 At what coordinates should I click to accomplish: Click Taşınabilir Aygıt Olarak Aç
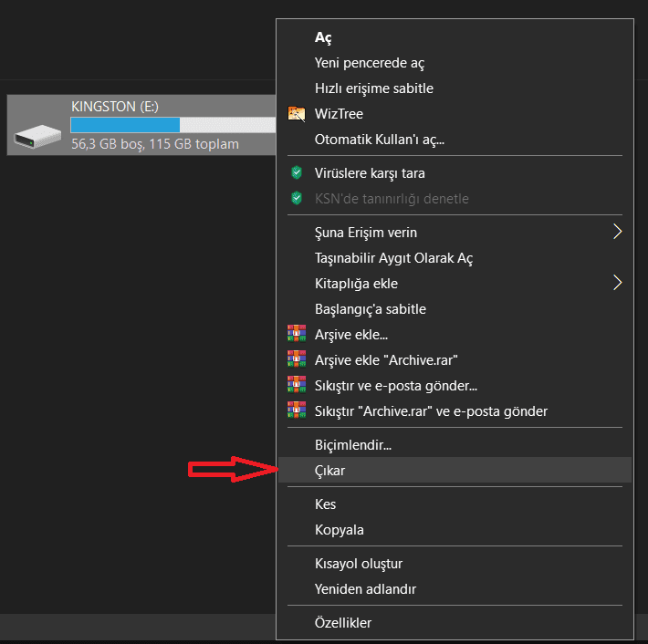click(x=393, y=258)
